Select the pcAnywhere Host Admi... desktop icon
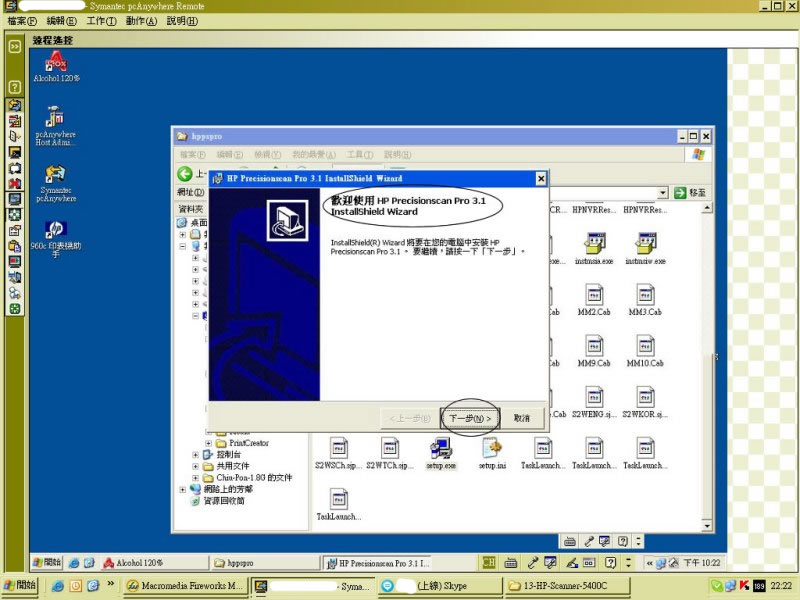 [55, 126]
